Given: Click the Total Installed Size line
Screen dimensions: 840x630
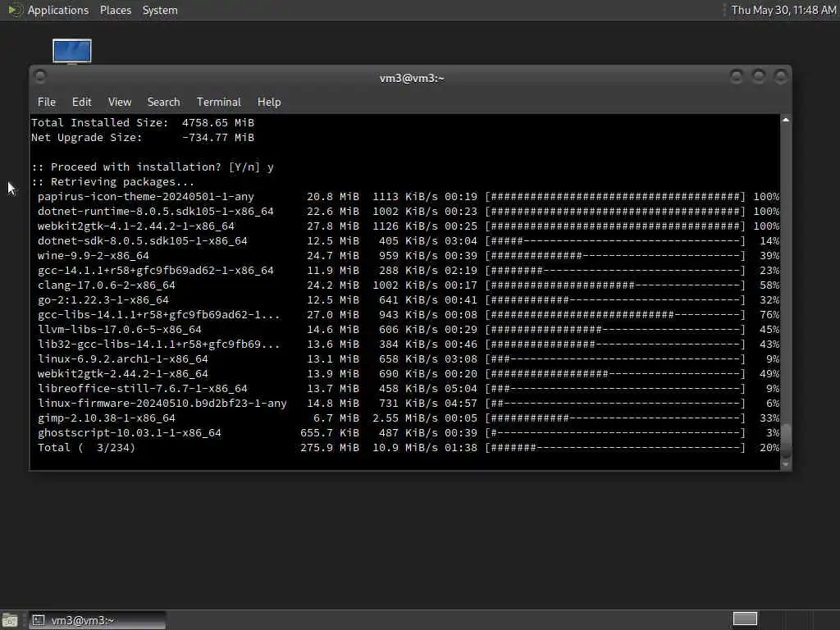Looking at the screenshot, I should pos(143,123).
